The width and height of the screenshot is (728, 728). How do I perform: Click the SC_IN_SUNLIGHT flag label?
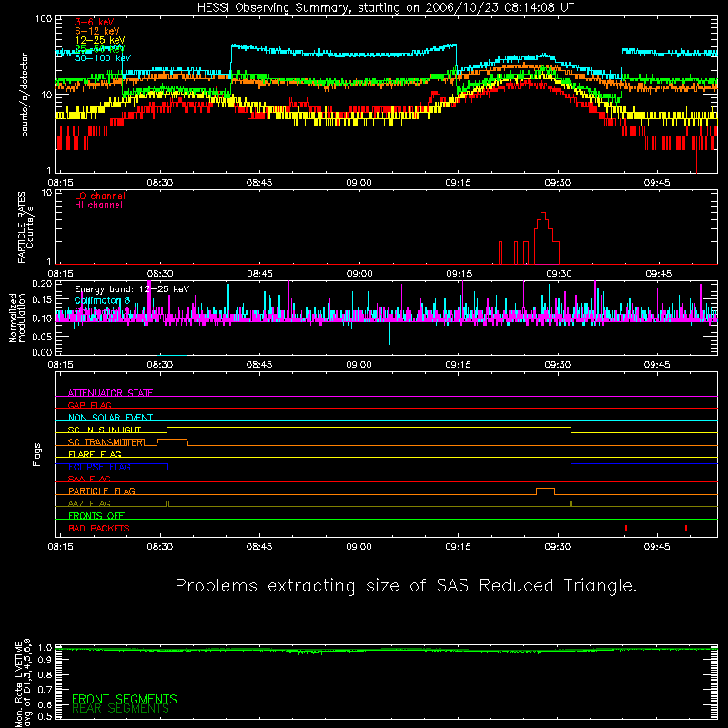tap(105, 430)
